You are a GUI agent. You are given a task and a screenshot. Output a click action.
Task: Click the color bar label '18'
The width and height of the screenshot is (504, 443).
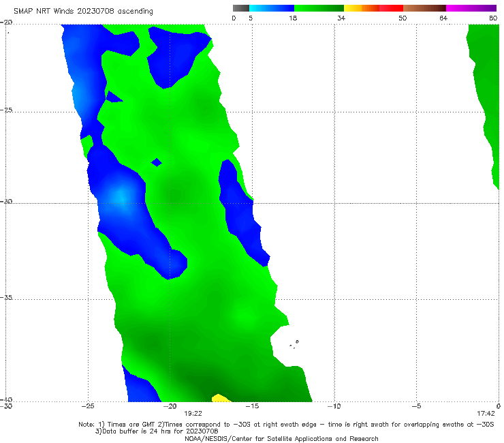click(293, 18)
